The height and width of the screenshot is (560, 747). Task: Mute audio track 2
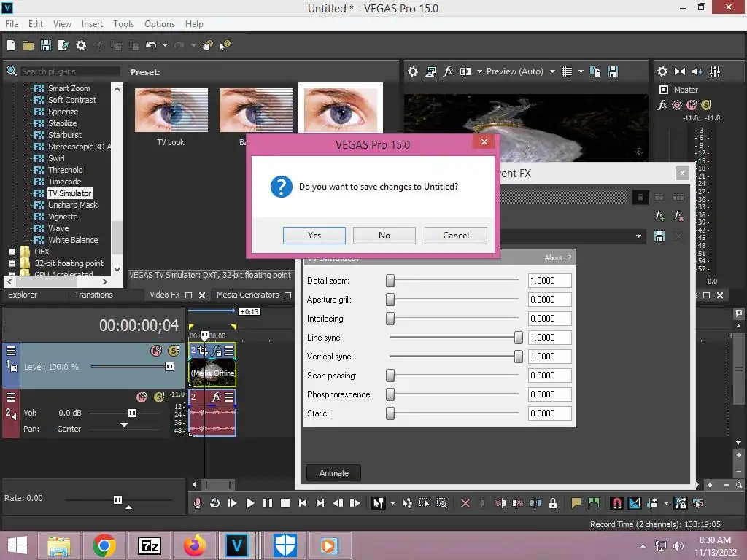point(142,397)
